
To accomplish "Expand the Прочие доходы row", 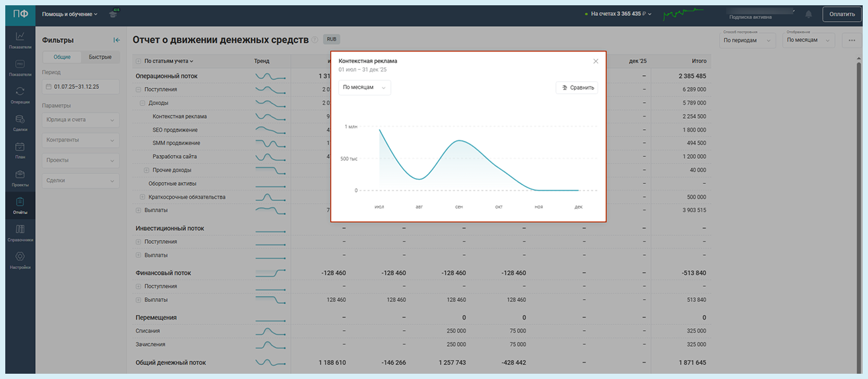I will pyautogui.click(x=146, y=170).
